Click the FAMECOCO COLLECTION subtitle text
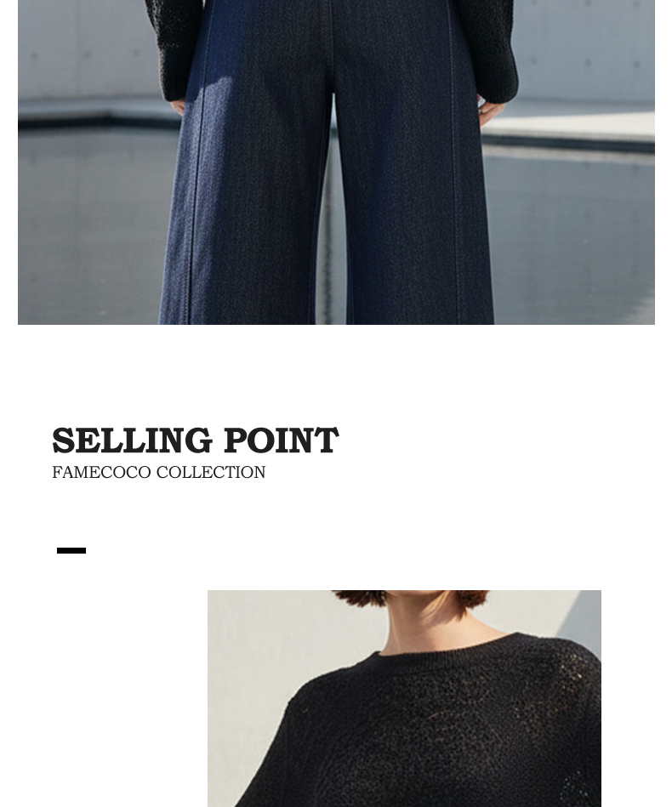 158,473
